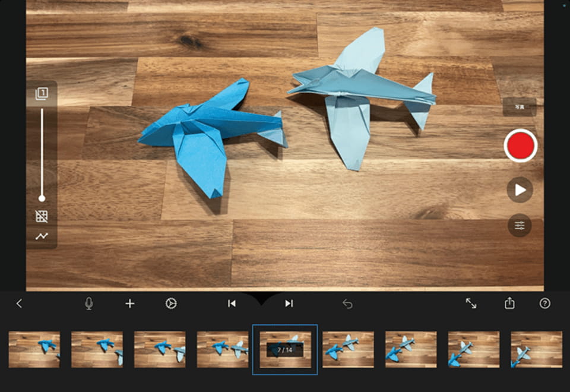This screenshot has width=570, height=392.
Task: Tap the red capture button
Action: click(x=520, y=146)
